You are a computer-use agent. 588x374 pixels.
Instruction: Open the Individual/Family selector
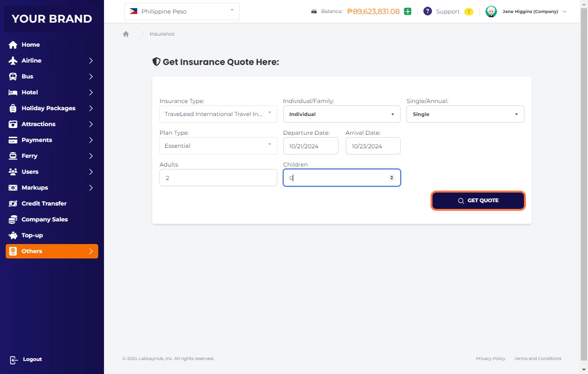click(341, 115)
